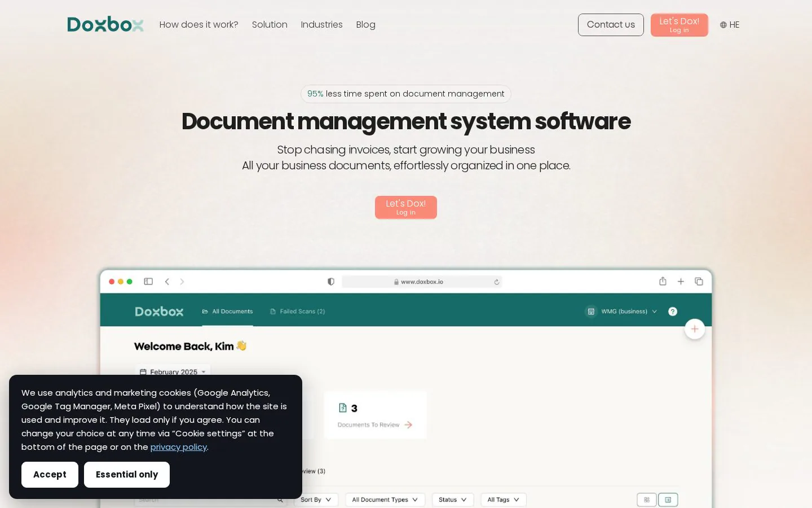Click the Documents To Review card
Image resolution: width=812 pixels, height=508 pixels.
pos(376,415)
